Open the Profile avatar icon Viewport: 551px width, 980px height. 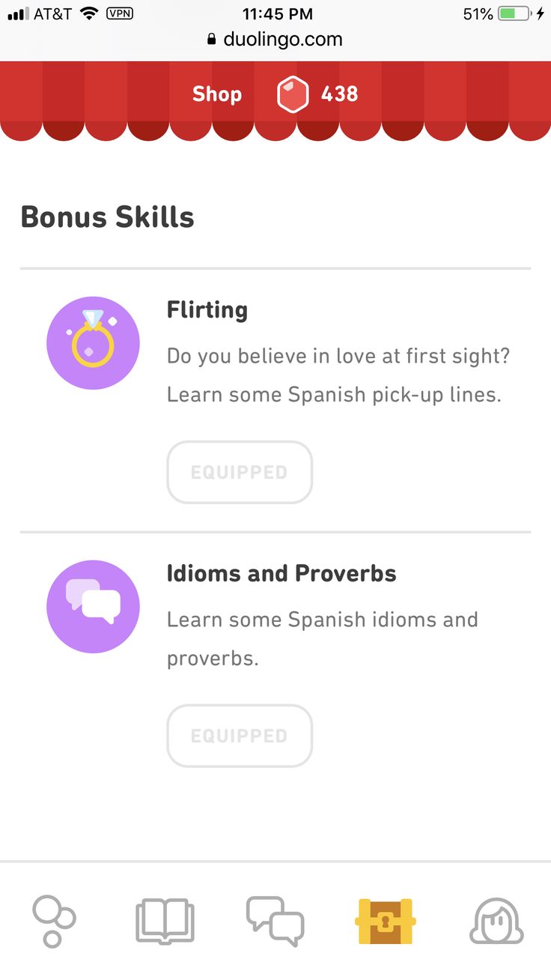pos(496,921)
